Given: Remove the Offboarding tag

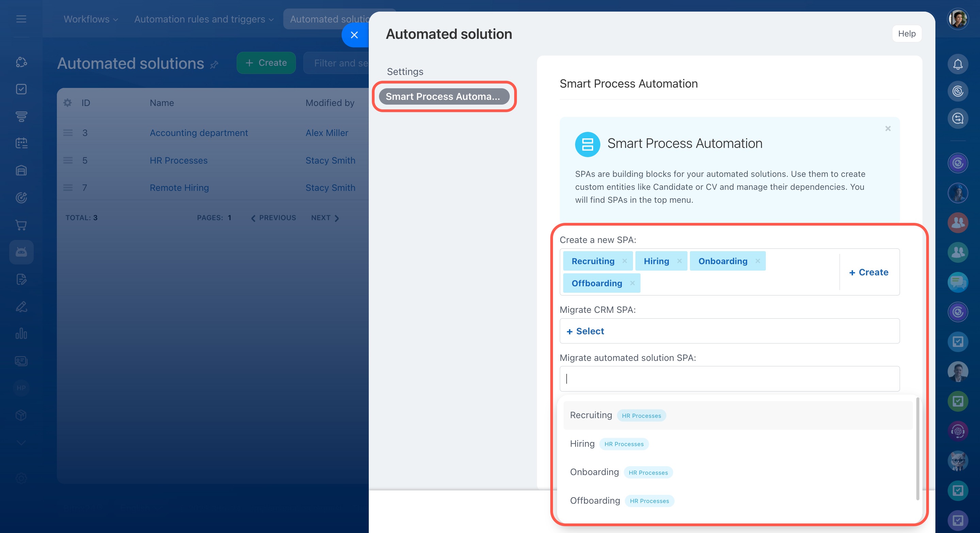Looking at the screenshot, I should click(632, 283).
